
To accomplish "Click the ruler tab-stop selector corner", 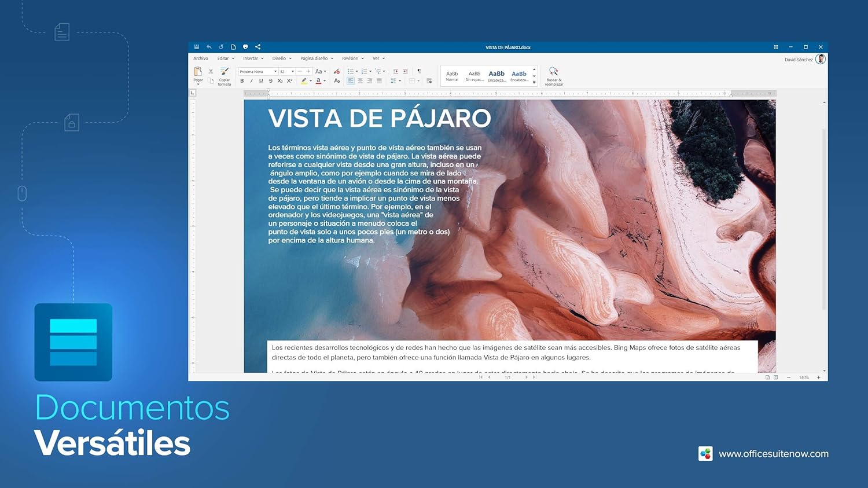I will (193, 93).
